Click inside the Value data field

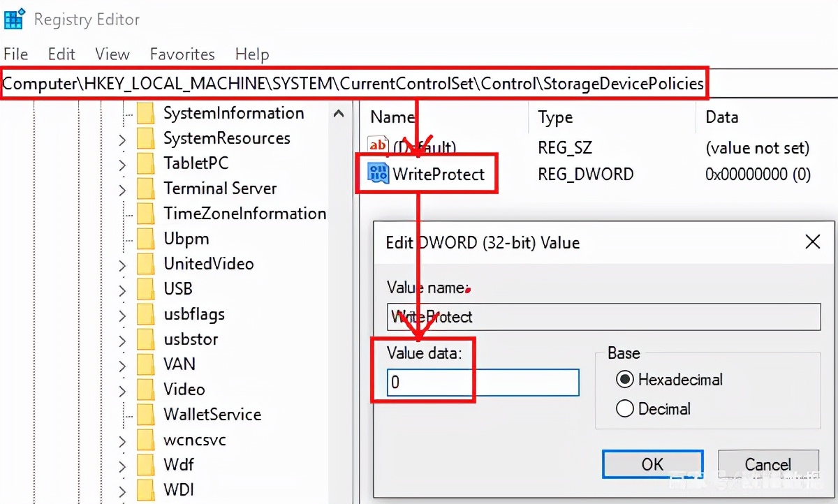pyautogui.click(x=482, y=383)
